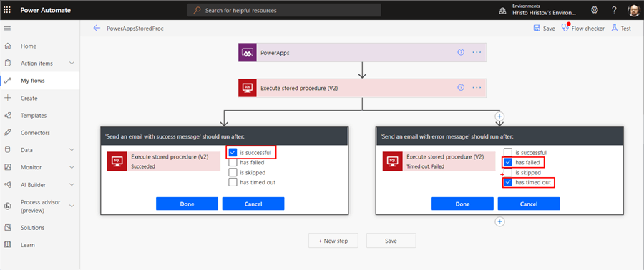
Task: Open the PowerApps trigger ellipsis menu
Action: click(477, 52)
